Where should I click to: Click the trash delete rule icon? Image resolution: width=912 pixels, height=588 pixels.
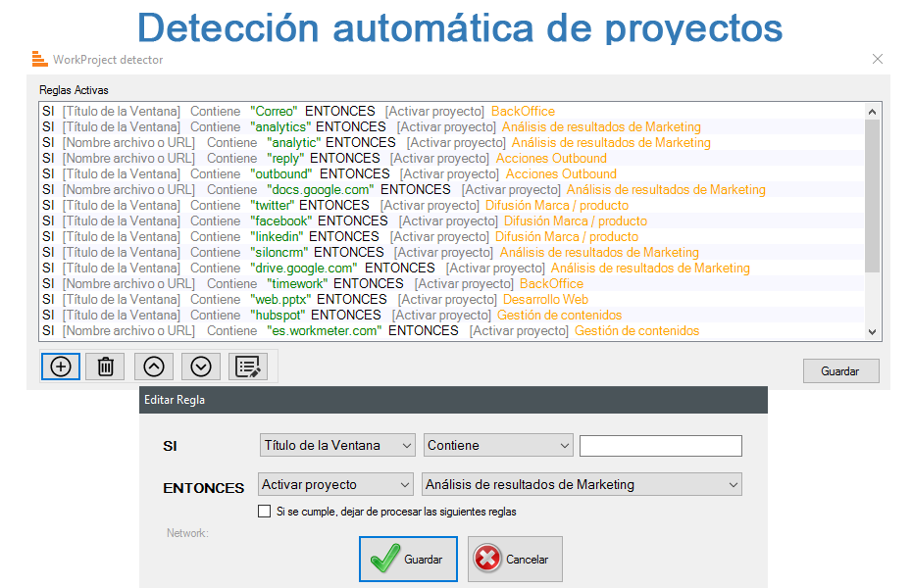106,367
